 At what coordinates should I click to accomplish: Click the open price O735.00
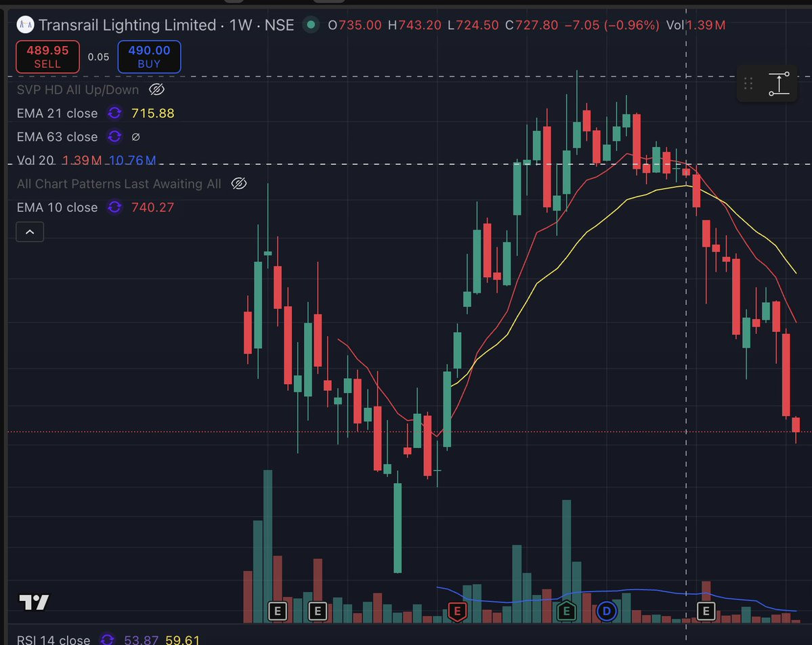[x=355, y=25]
